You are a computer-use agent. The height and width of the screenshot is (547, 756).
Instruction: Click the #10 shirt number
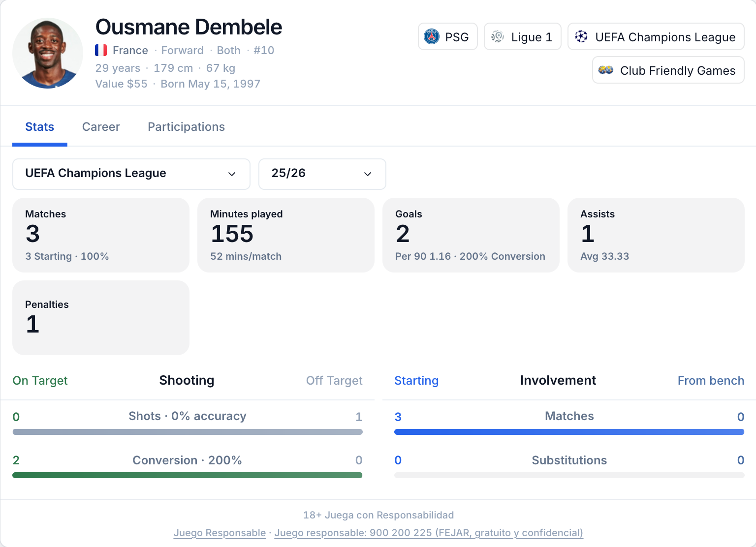[264, 50]
